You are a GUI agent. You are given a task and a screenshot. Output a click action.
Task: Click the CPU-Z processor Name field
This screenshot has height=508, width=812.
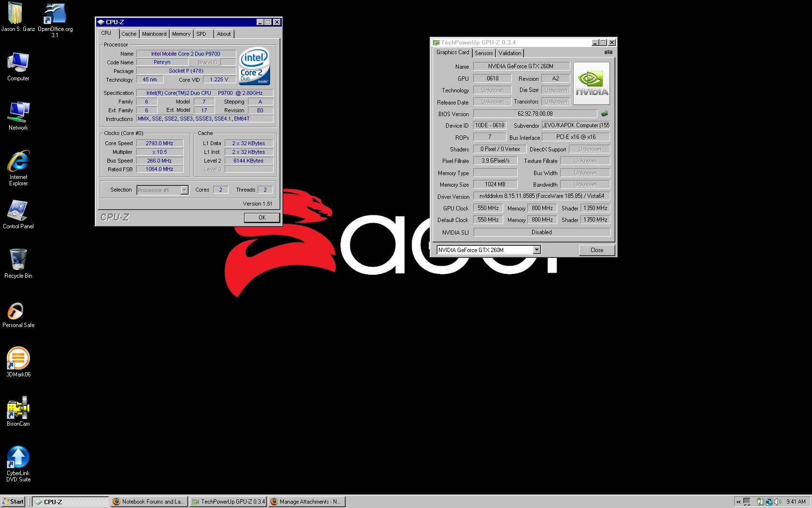point(186,54)
